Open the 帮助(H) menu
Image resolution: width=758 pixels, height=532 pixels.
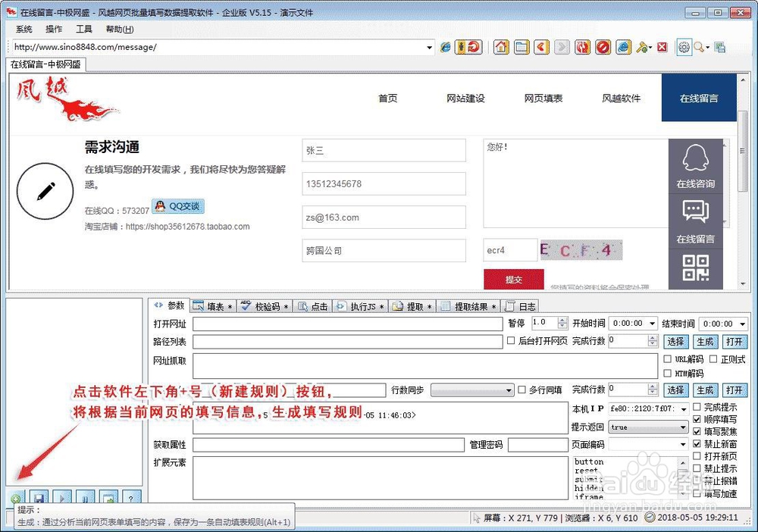120,30
